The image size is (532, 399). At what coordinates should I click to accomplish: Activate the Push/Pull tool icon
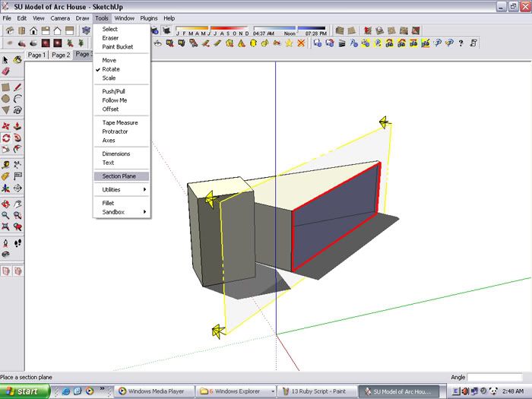click(17, 126)
